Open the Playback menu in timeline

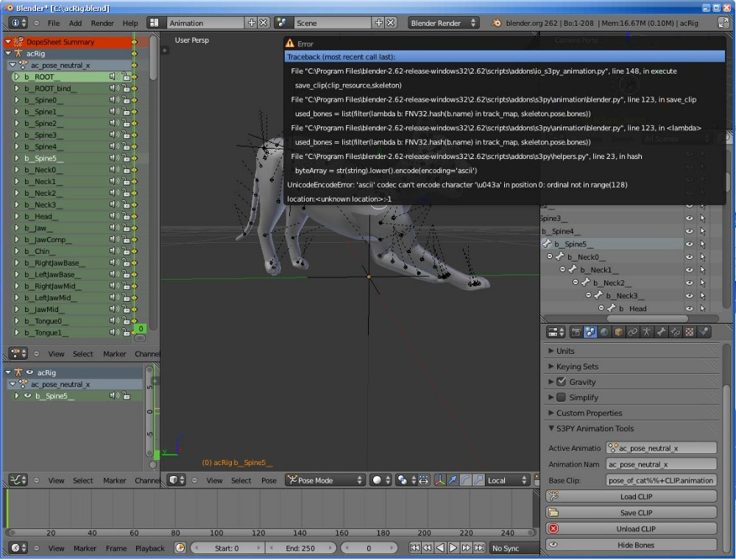150,547
